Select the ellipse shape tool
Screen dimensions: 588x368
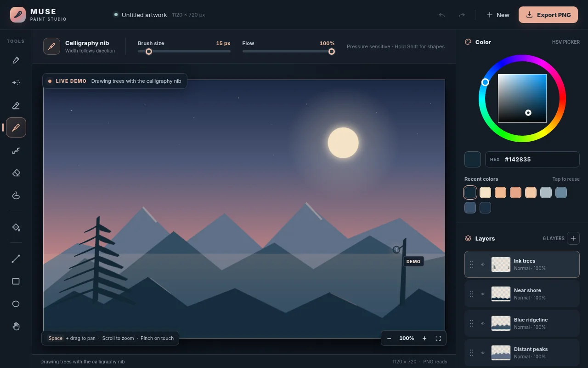(16, 304)
